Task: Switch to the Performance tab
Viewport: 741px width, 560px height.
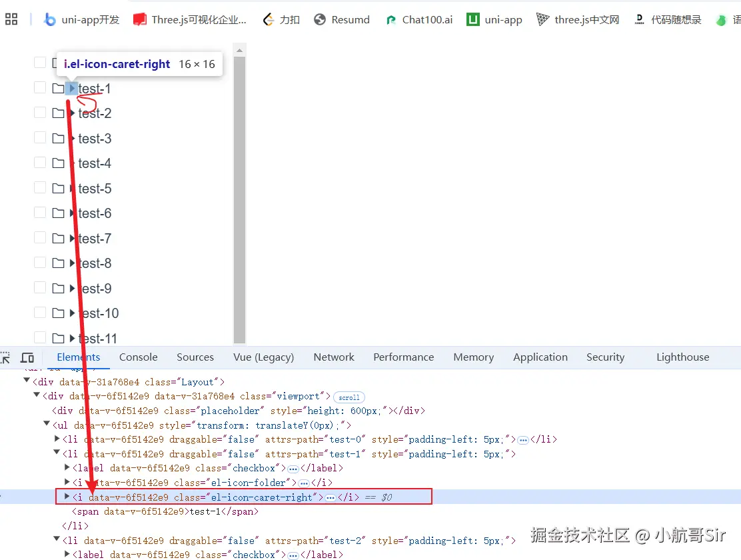Action: 404,357
